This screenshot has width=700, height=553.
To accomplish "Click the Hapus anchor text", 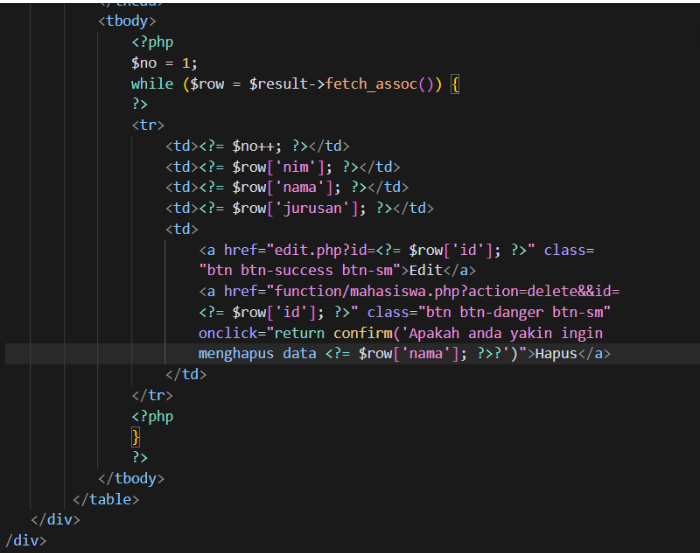I will 557,354.
